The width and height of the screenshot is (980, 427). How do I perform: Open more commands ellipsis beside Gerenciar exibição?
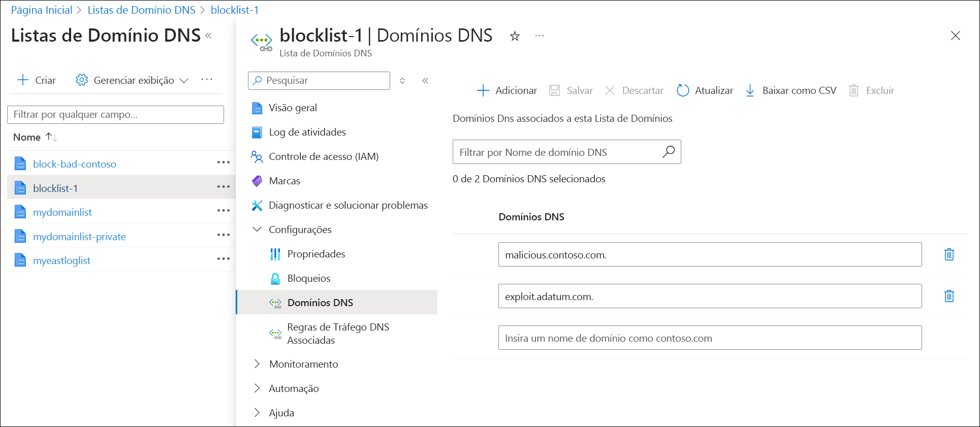pos(207,80)
